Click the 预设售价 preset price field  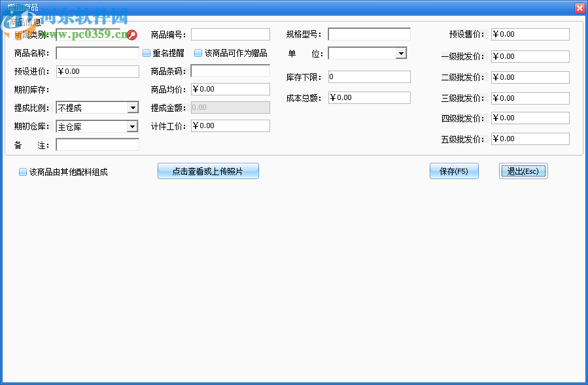(x=530, y=34)
